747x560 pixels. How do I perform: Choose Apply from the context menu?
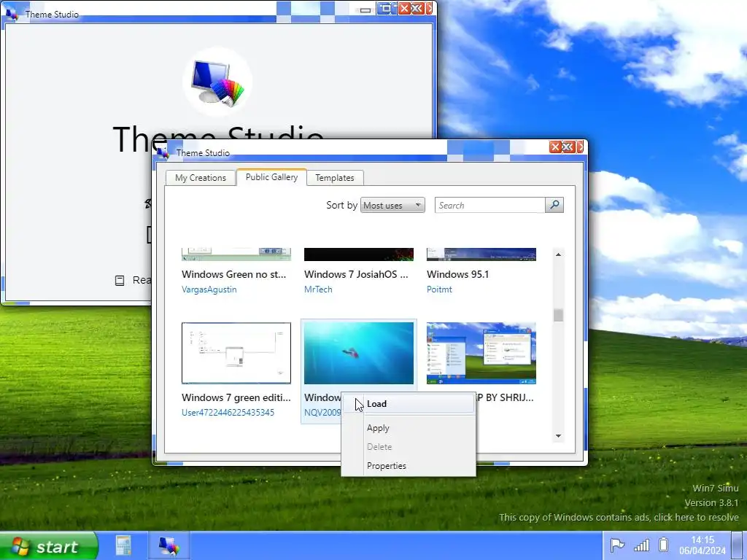tap(409, 428)
